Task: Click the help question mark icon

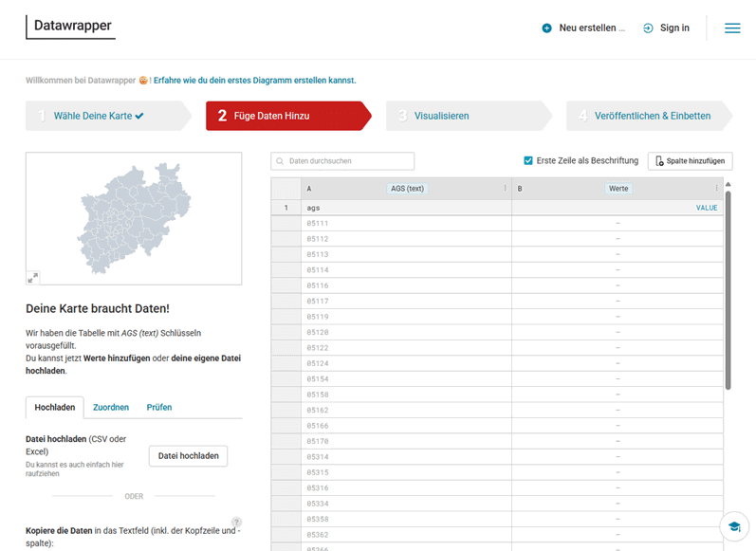Action: pos(236,523)
